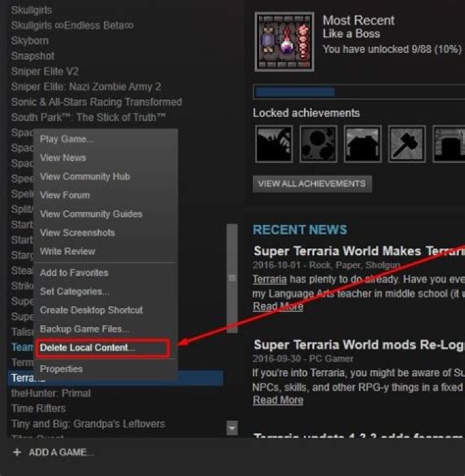
Task: Click the Locked achievements heading
Action: [x=306, y=113]
